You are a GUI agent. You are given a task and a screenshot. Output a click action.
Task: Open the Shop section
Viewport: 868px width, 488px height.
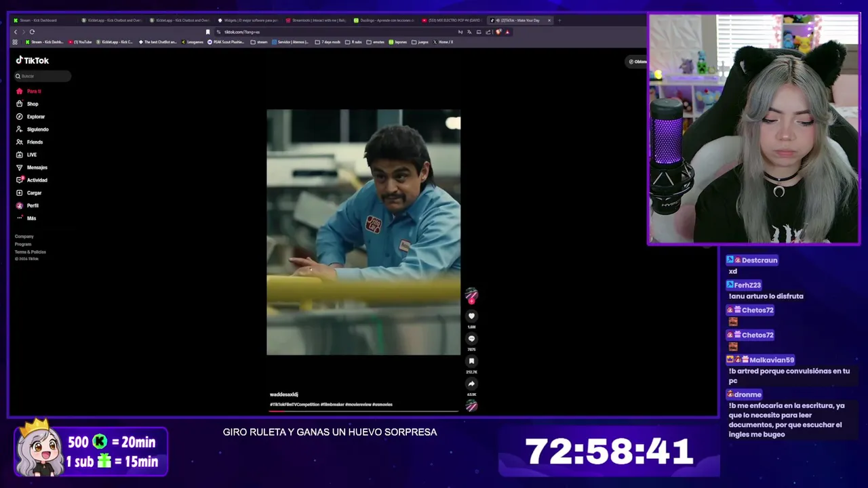click(28, 104)
